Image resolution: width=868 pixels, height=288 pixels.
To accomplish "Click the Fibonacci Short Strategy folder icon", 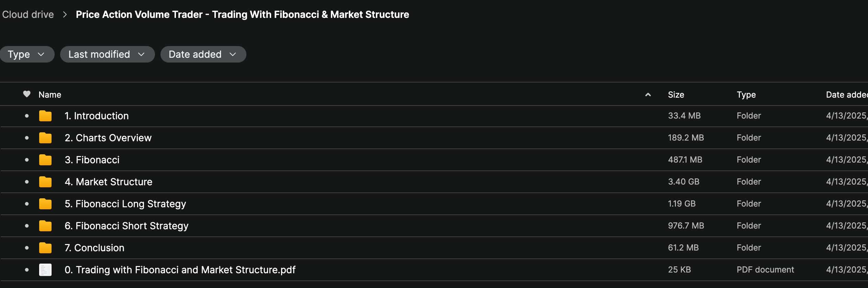I will (x=45, y=226).
